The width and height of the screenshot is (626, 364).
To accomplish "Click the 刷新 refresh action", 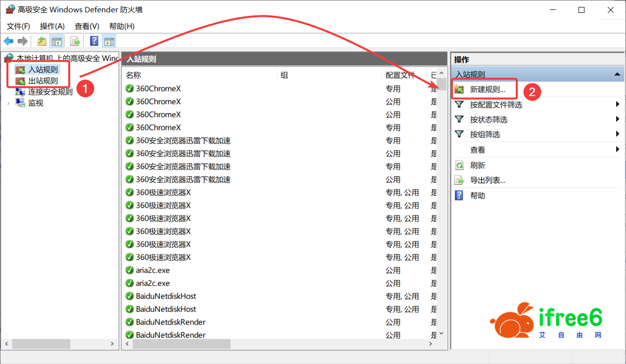I will click(477, 165).
